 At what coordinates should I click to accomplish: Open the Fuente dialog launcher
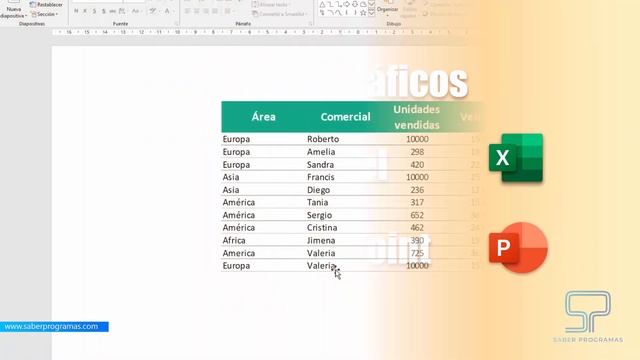[177, 24]
